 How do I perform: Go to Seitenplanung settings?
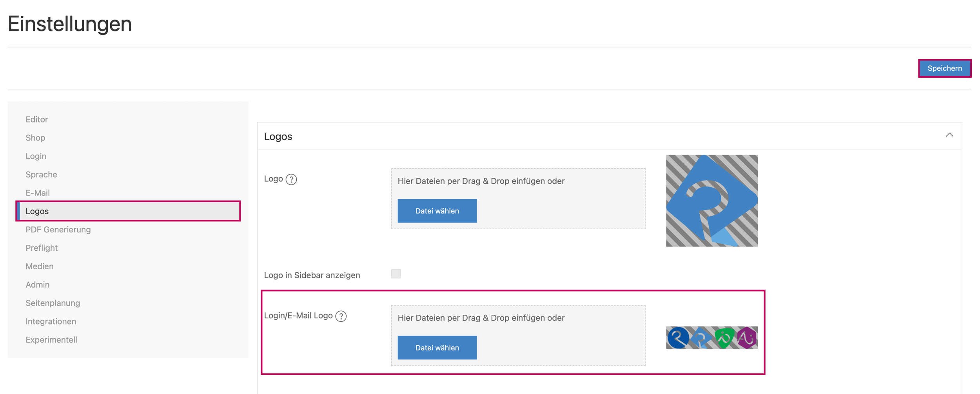53,303
